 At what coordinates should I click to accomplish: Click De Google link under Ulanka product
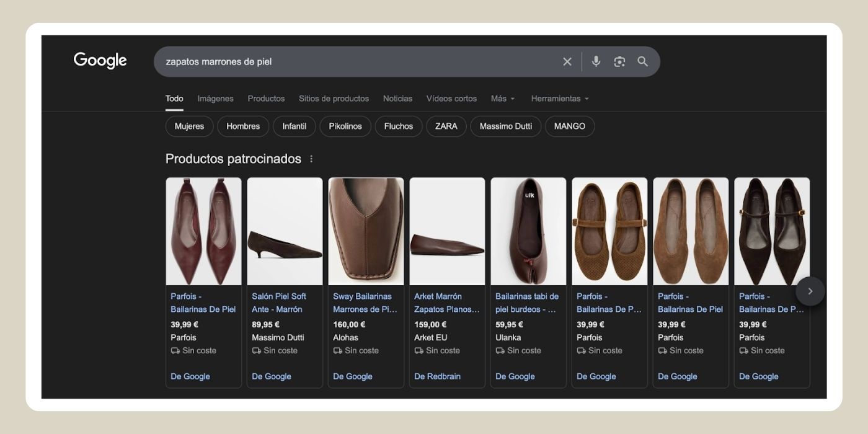[515, 376]
